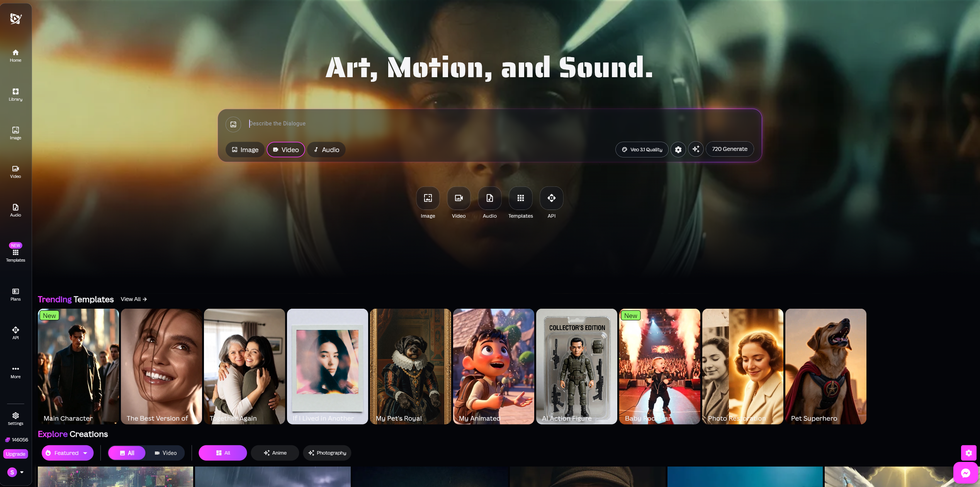The width and height of the screenshot is (980, 487).
Task: Open the Veo 3.1 Quality selector
Action: pos(641,149)
